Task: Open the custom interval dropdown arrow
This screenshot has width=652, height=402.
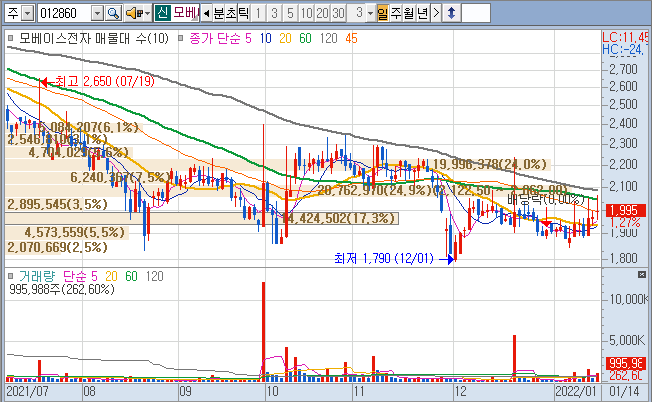Action: (x=370, y=13)
